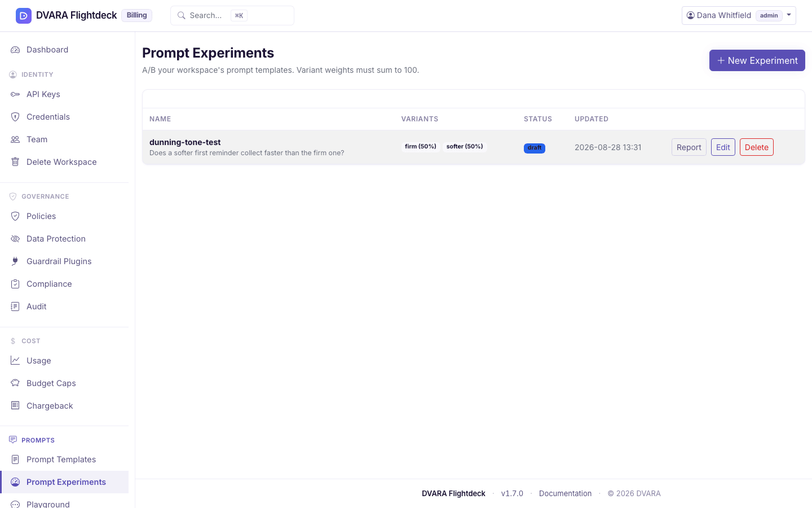Image resolution: width=812 pixels, height=508 pixels.
Task: Open Budget Caps sidebar page
Action: click(x=64, y=383)
